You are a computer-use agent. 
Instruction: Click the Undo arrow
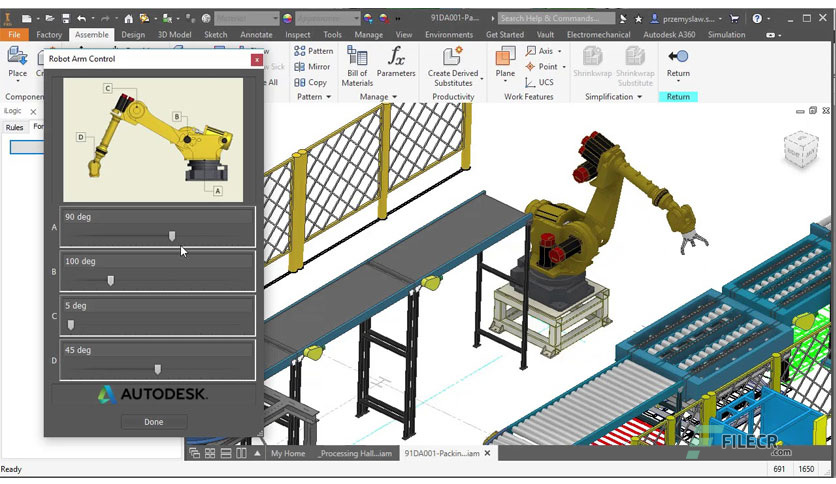tap(82, 19)
